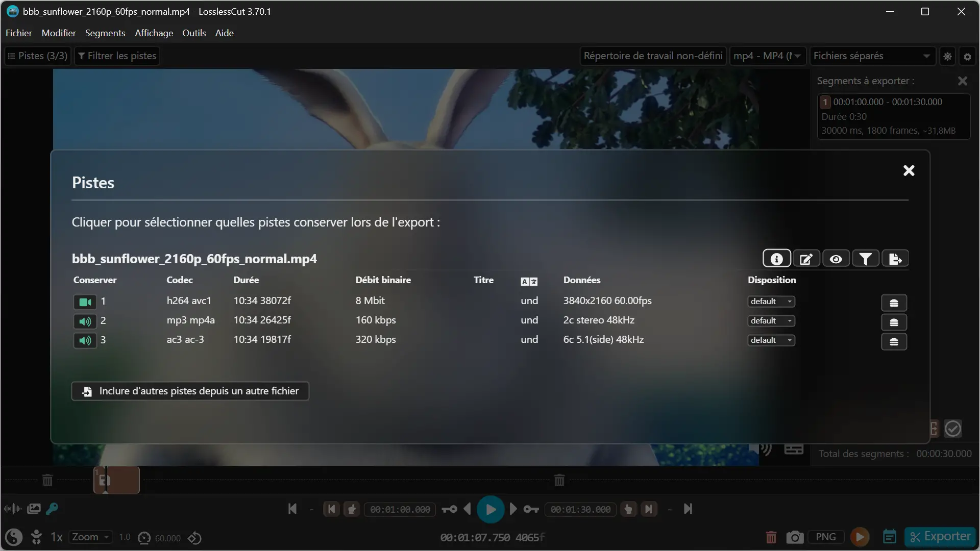
Task: Open the timeline Zoom dropdown
Action: (91, 537)
